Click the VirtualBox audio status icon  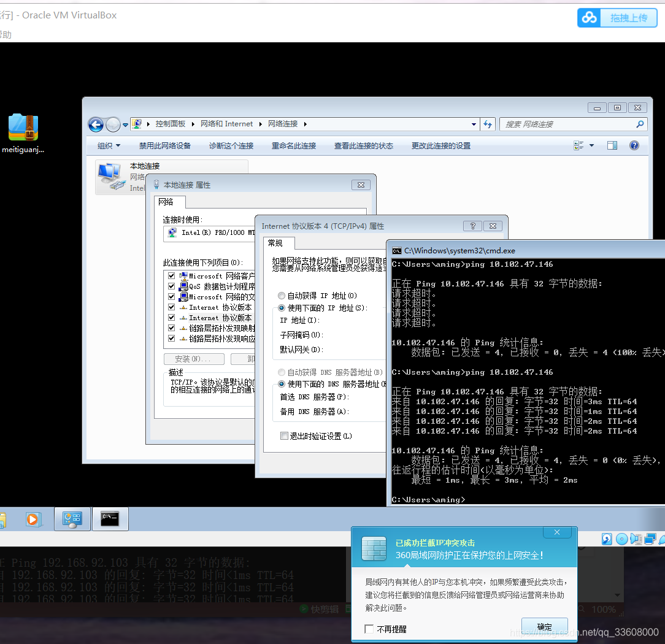coord(636,539)
